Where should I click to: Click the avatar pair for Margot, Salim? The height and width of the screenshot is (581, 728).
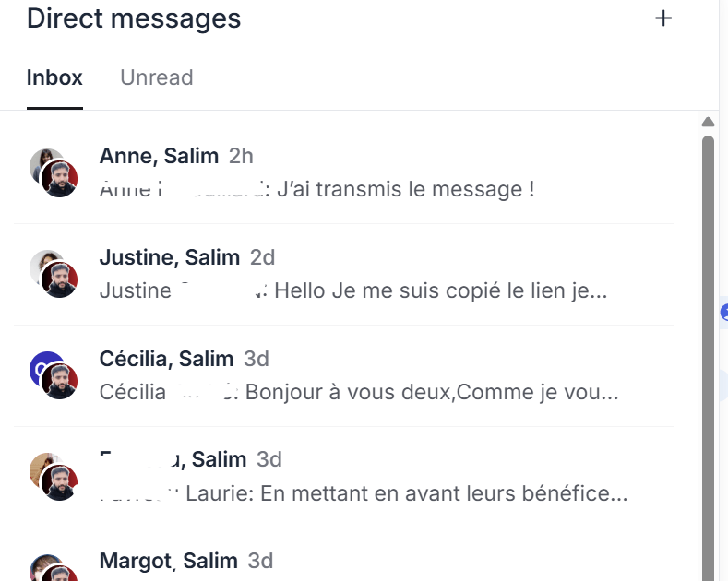[x=54, y=568]
